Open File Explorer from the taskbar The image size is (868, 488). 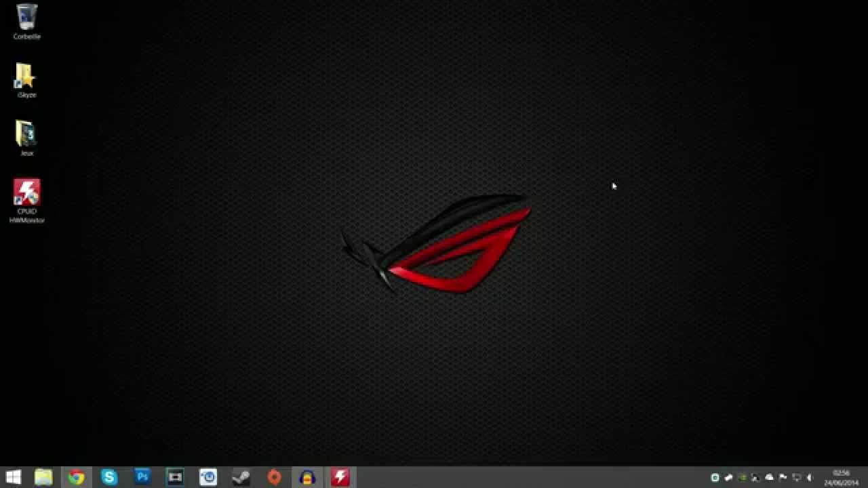pyautogui.click(x=43, y=477)
